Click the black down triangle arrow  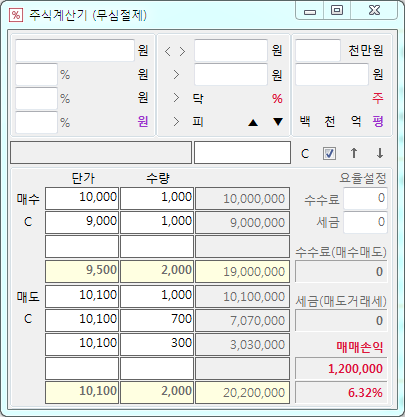point(278,122)
